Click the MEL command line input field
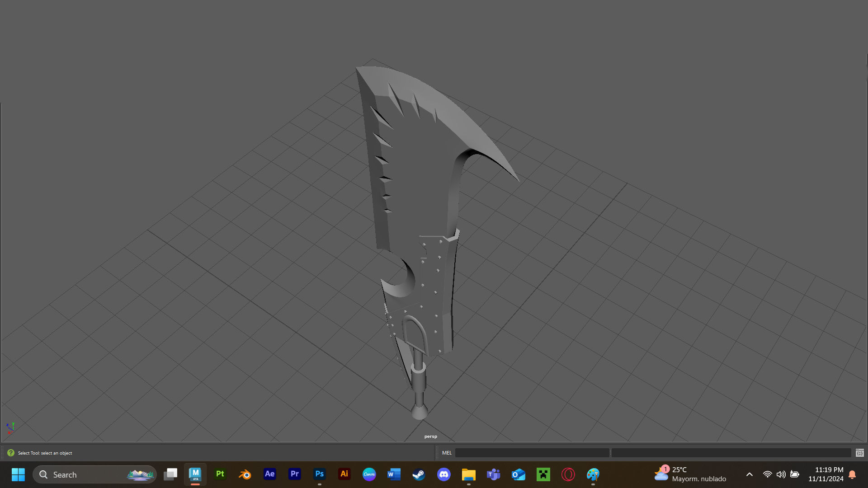 click(x=532, y=453)
